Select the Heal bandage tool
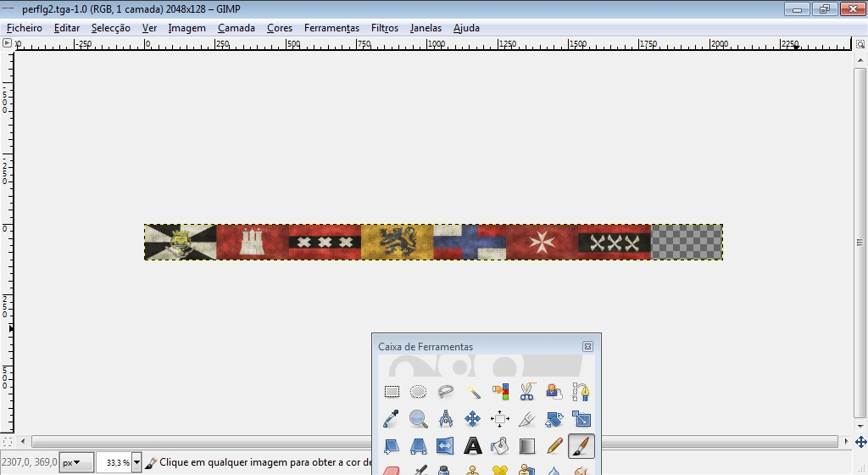The image size is (868, 475). pos(500,469)
